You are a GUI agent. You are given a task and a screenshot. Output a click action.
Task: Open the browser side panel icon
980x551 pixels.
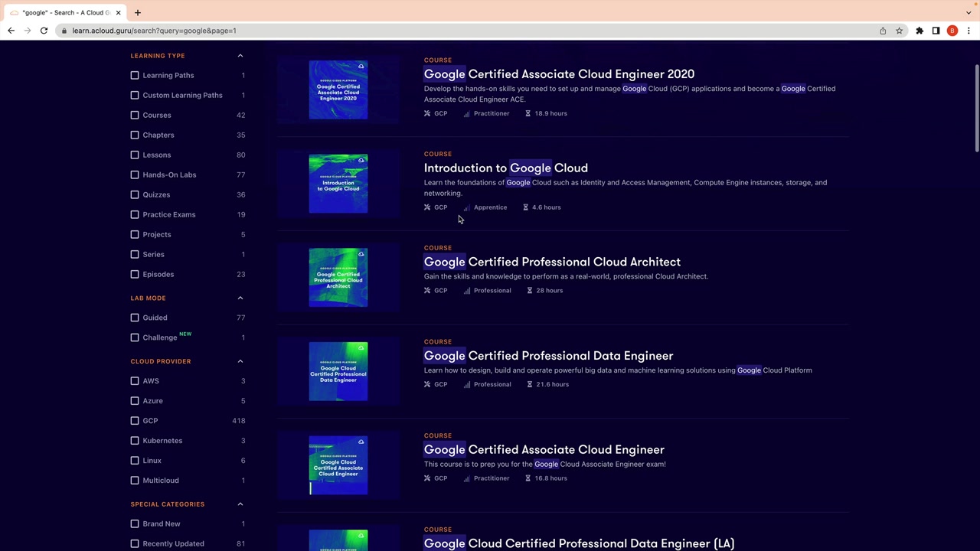936,31
